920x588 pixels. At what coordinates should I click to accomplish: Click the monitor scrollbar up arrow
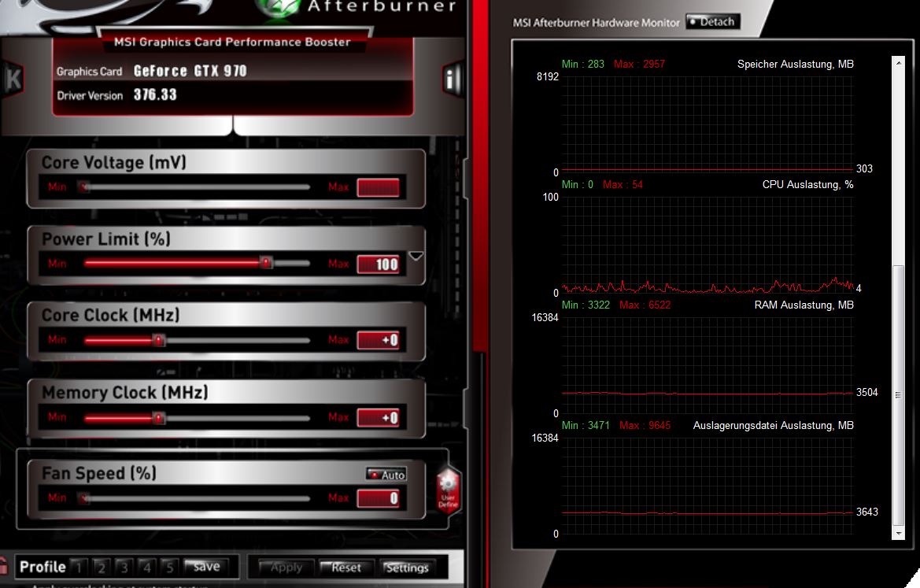pyautogui.click(x=898, y=62)
